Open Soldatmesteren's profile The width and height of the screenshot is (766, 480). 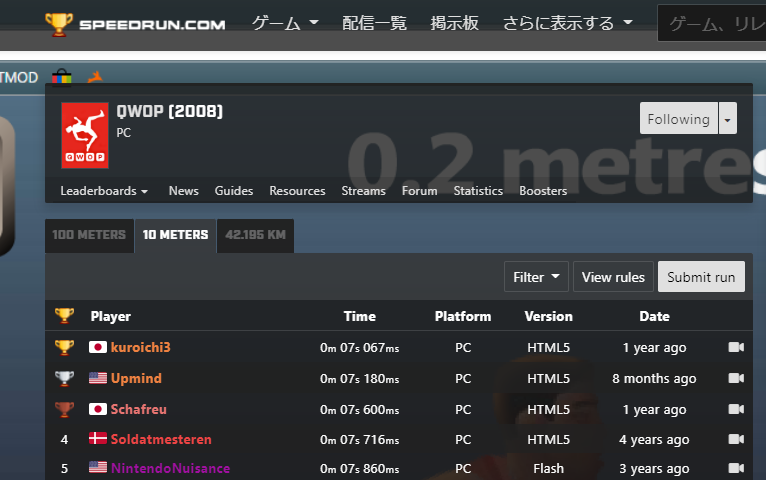[x=161, y=439]
